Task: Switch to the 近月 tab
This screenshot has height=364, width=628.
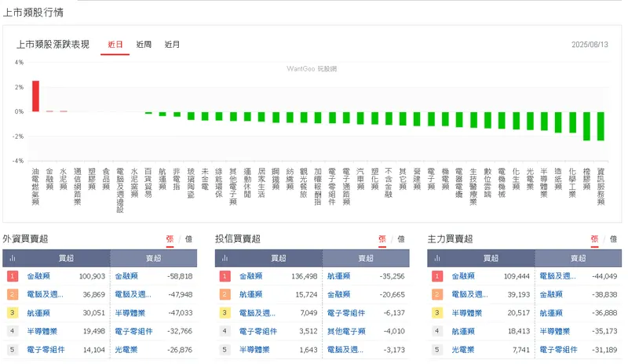Action: [172, 45]
